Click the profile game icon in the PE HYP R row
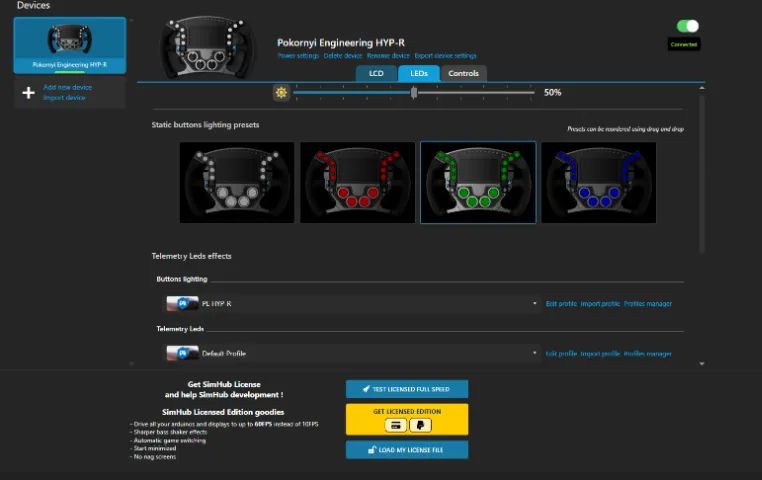The height and width of the screenshot is (480, 762). (182, 304)
